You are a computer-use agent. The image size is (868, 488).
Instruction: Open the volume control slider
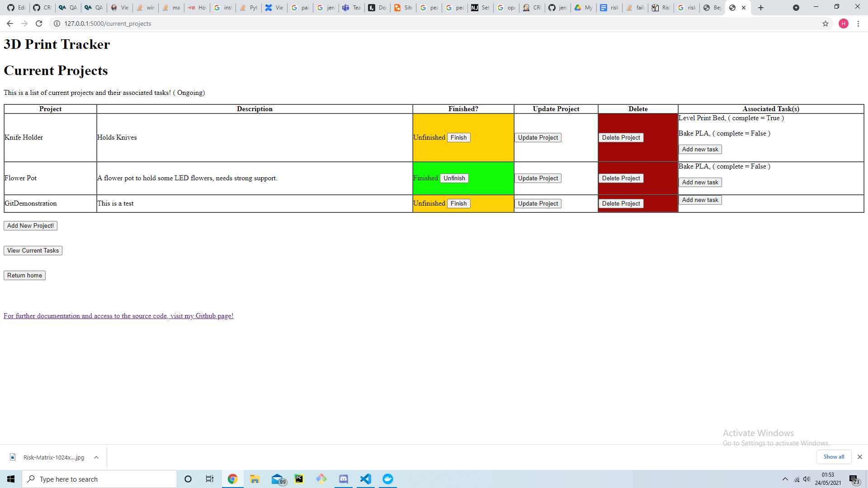pyautogui.click(x=807, y=479)
